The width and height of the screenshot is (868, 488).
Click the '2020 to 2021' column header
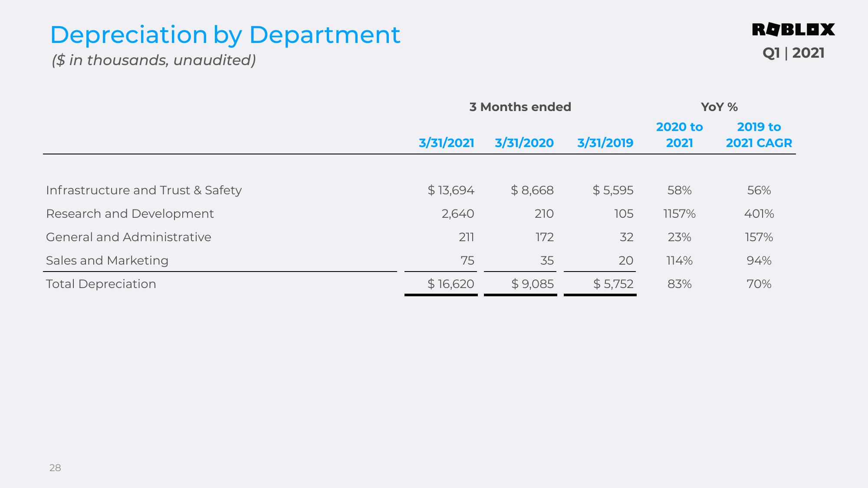click(x=680, y=135)
